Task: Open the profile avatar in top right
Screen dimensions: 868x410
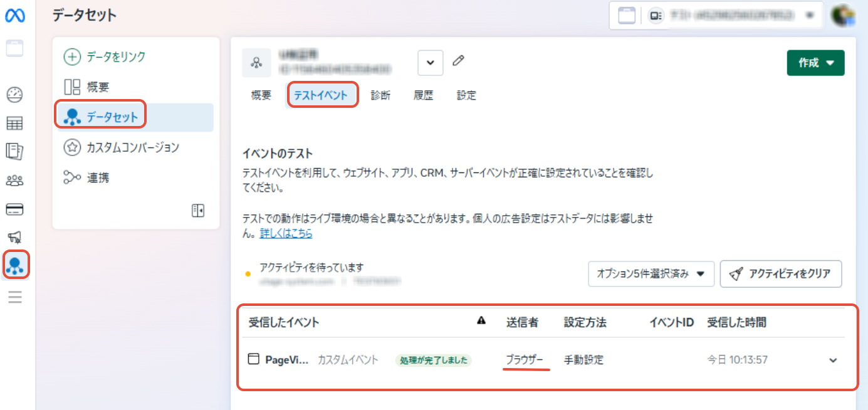Action: (x=843, y=16)
